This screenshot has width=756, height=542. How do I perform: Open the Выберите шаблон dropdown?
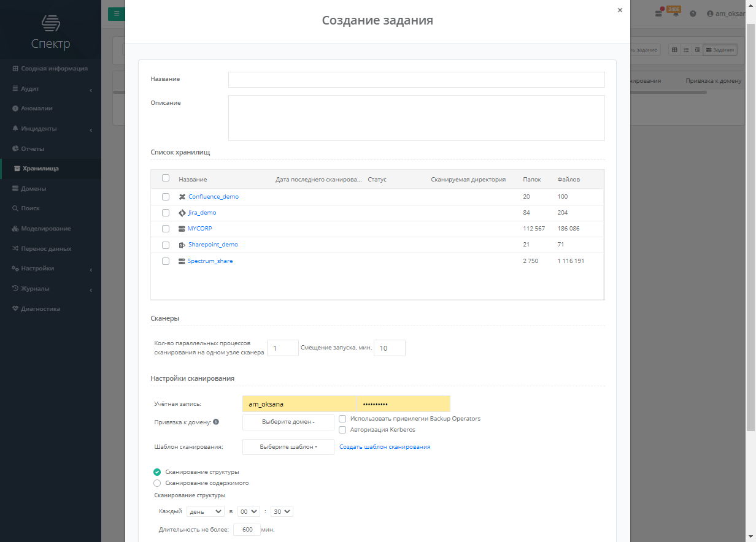pyautogui.click(x=288, y=447)
